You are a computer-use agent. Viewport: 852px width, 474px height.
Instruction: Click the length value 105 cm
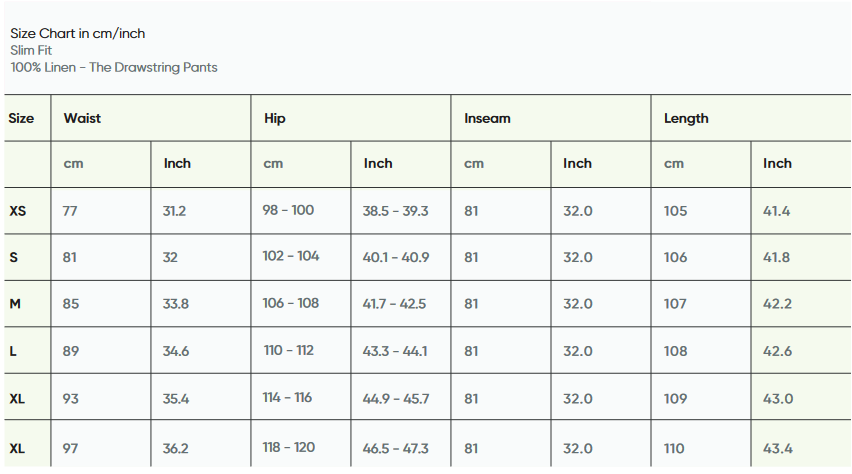(676, 211)
